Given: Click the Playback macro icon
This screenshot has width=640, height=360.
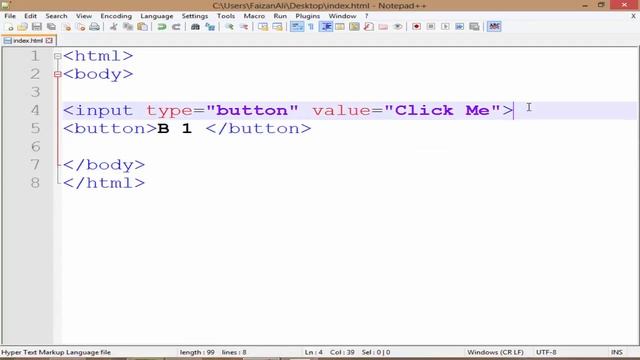Looking at the screenshot, I should pyautogui.click(x=445, y=27).
